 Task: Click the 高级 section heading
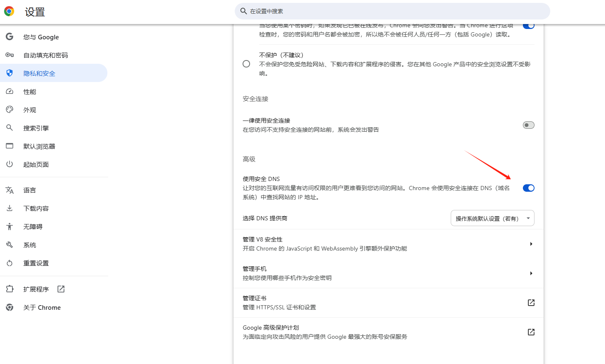click(x=249, y=159)
